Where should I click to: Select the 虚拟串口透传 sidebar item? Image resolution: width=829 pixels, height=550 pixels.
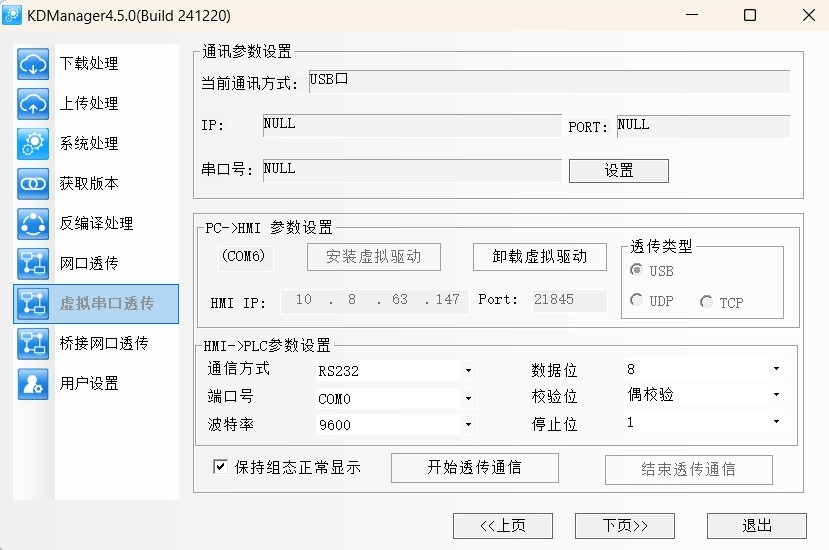[x=96, y=304]
